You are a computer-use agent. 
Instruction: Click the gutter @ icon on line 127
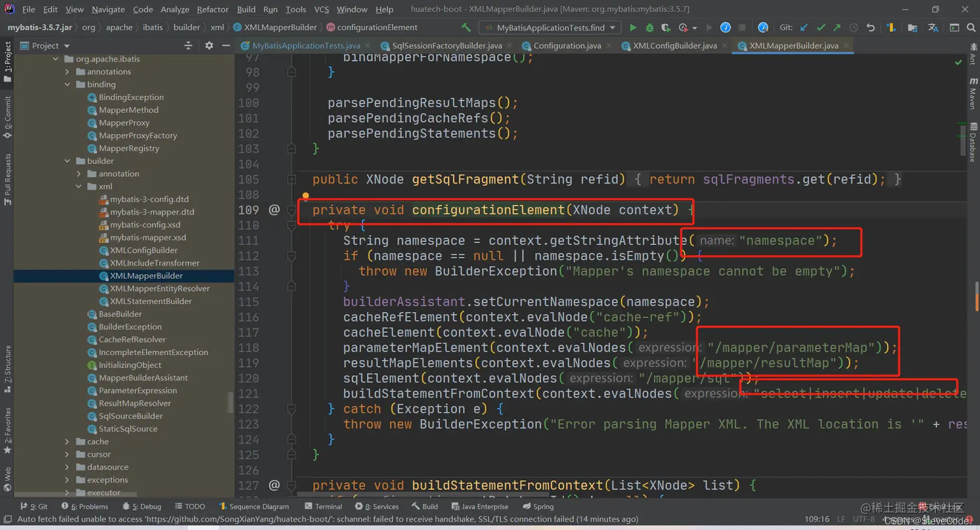click(274, 485)
